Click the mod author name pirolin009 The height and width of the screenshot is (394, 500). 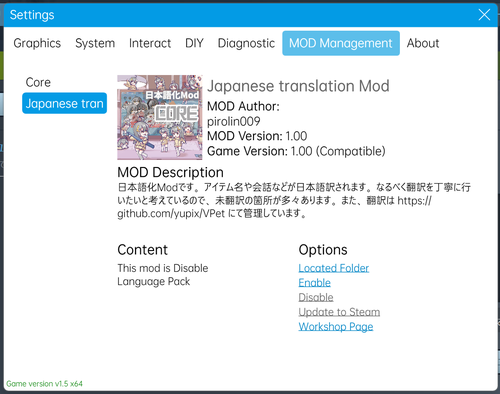pos(233,121)
